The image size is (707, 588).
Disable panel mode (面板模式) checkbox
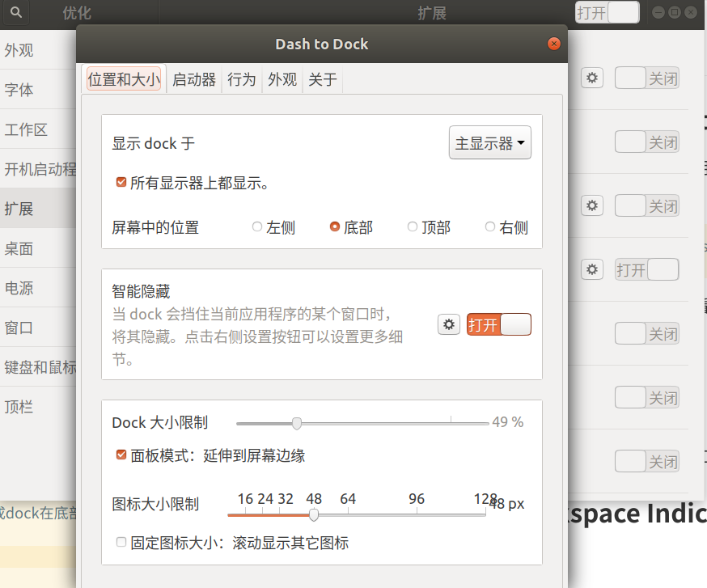click(x=121, y=455)
